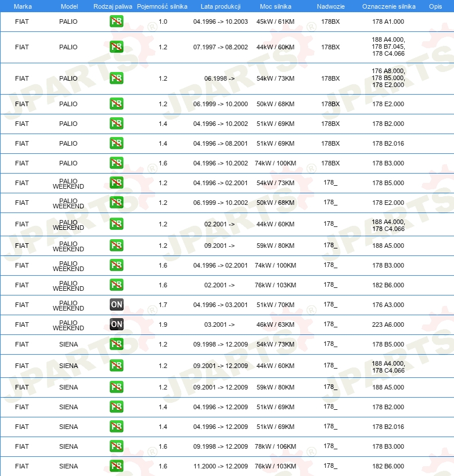
Task: Click the engine code 178 B7.045
Action: 388,47
